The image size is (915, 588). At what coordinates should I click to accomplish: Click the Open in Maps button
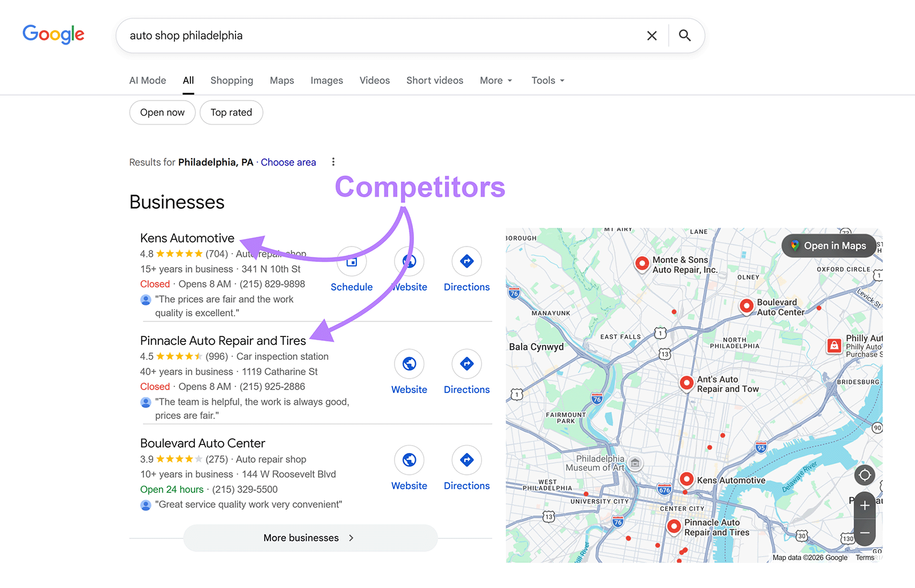pyautogui.click(x=829, y=245)
